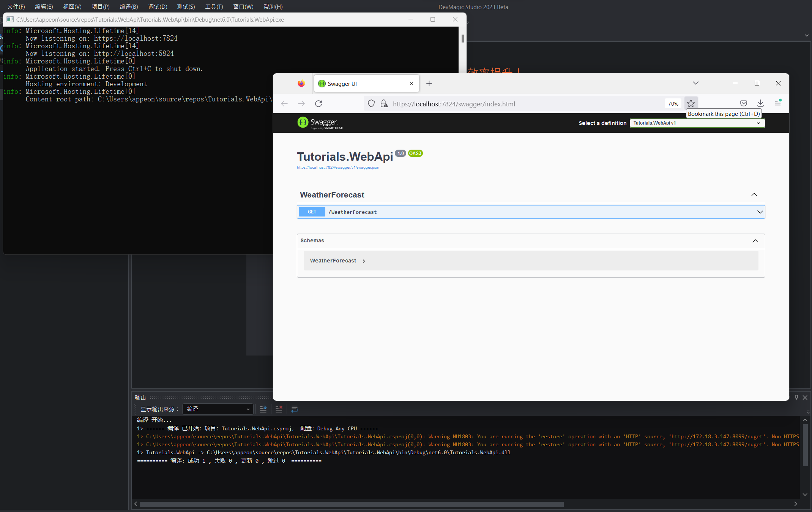Click the first output toolbar list icon
The width and height of the screenshot is (812, 512).
pos(263,409)
